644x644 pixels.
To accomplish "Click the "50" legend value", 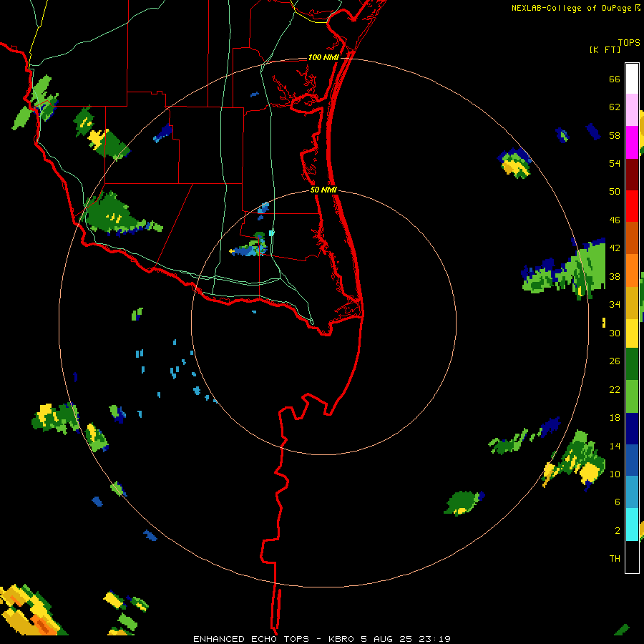I will [x=615, y=191].
